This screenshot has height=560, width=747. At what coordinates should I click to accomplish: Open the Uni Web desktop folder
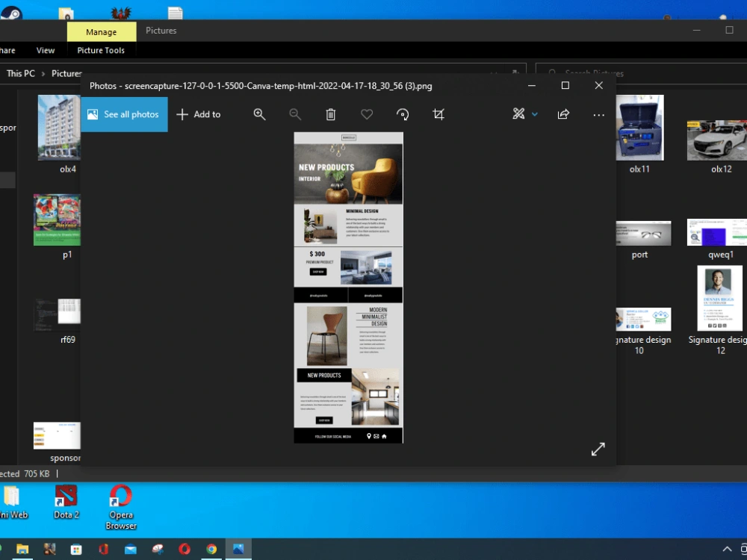tap(13, 502)
